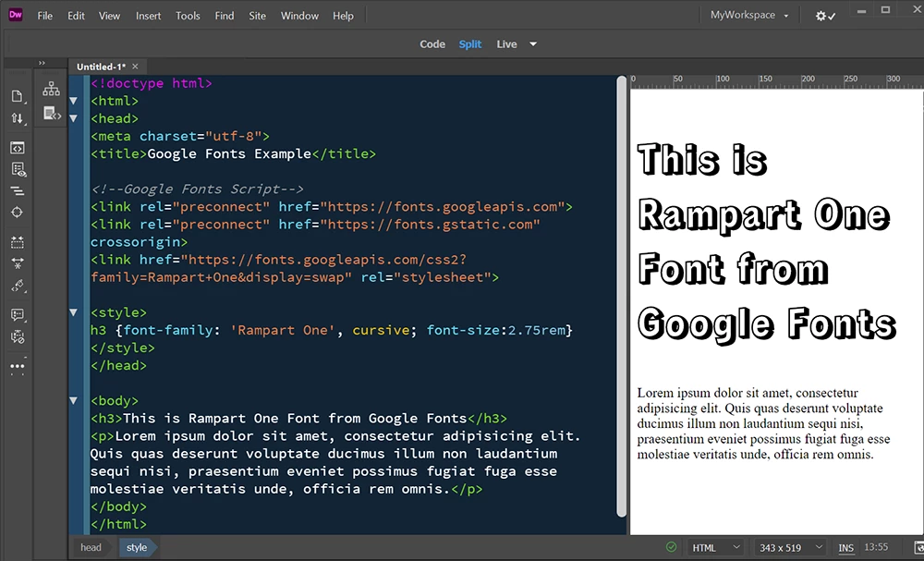The width and height of the screenshot is (924, 561).
Task: Click the closing </html> tag line
Action: coord(118,524)
